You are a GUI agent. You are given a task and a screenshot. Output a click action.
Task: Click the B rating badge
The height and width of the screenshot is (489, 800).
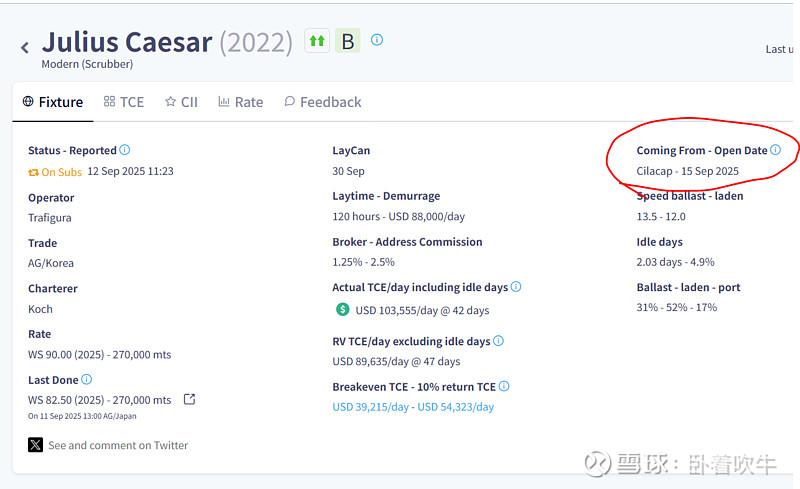coord(347,41)
